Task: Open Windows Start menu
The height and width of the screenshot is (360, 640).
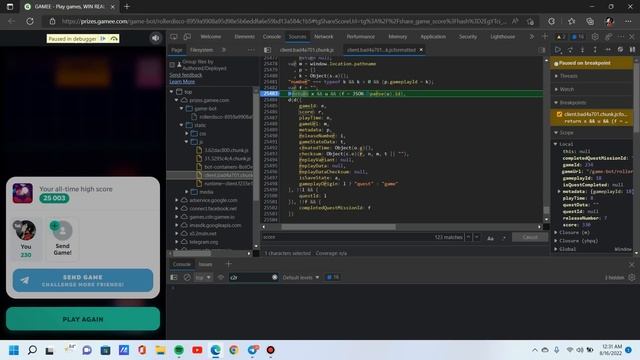Action: (14, 350)
